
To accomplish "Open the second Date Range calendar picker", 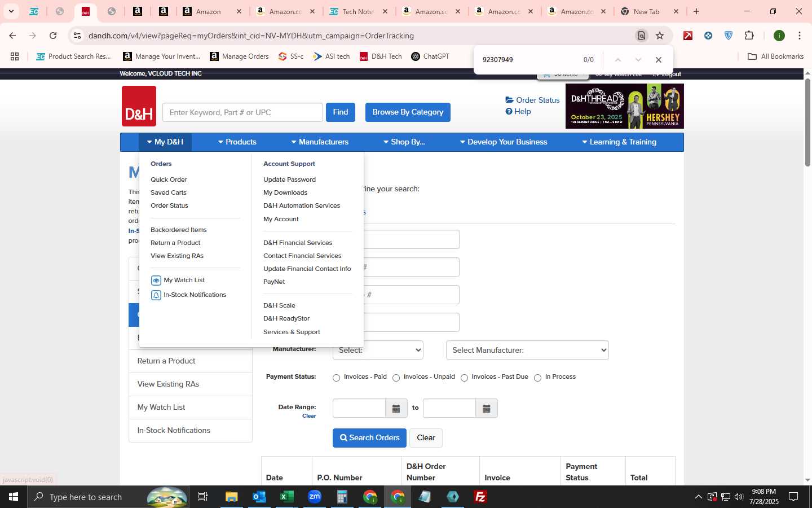I will point(486,408).
